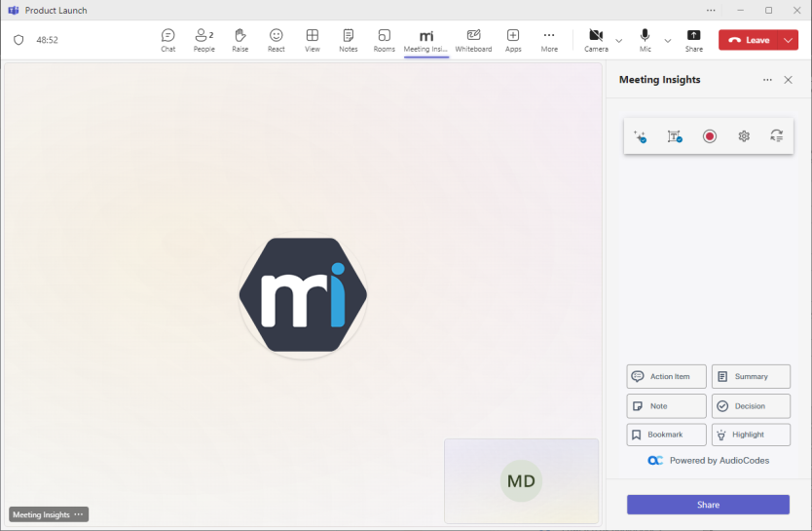Viewport: 812px width, 531px height.
Task: Open the More actions menu in toolbar
Action: (549, 40)
